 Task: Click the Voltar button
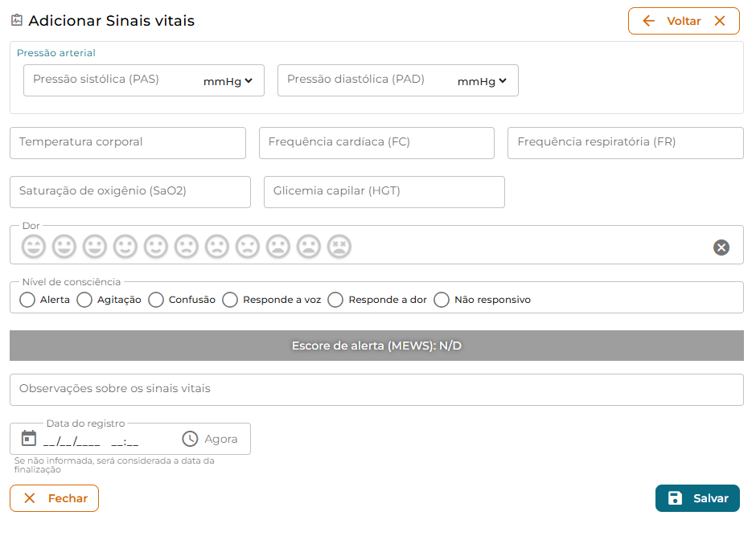pos(684,21)
